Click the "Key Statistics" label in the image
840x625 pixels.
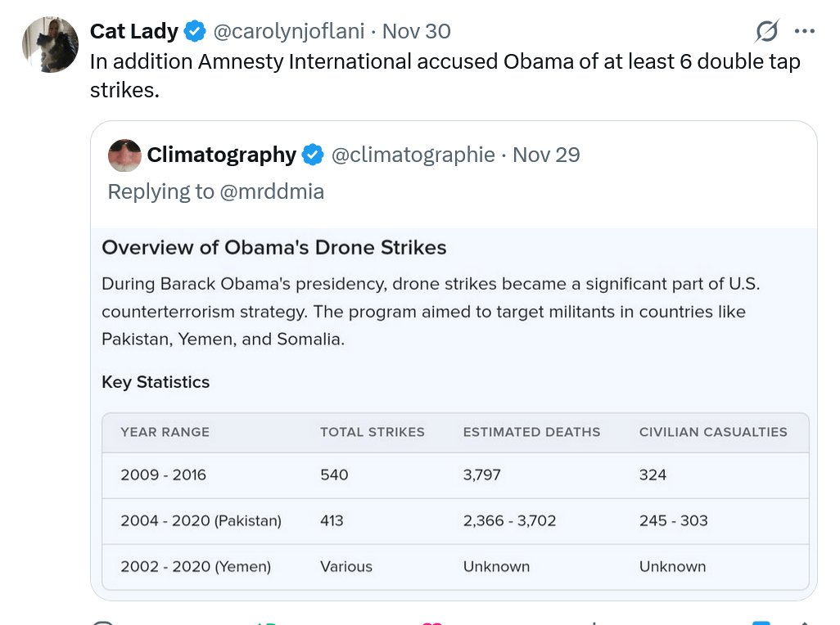156,382
